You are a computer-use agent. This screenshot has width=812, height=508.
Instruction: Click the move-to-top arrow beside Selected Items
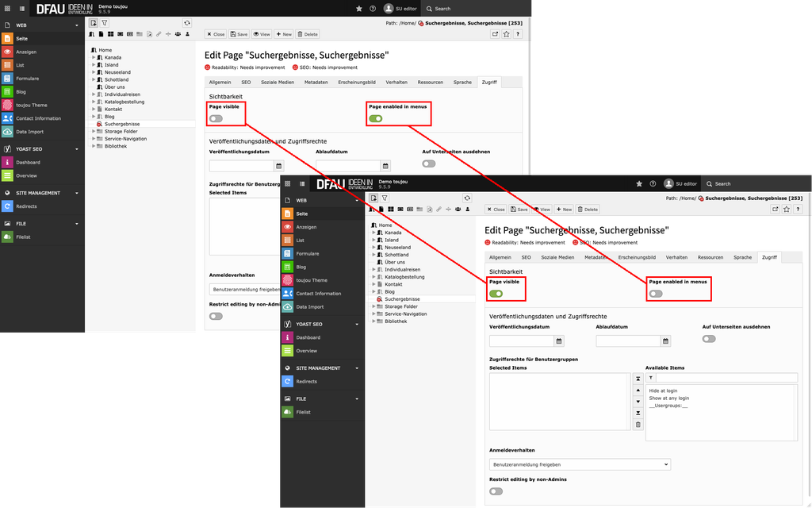click(638, 380)
